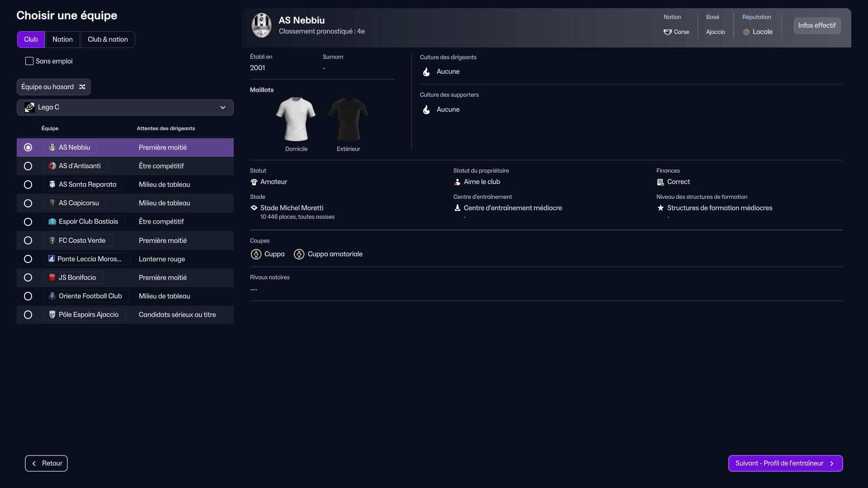Enable the Sans emploi checkbox
Image resolution: width=868 pixels, height=488 pixels.
29,61
